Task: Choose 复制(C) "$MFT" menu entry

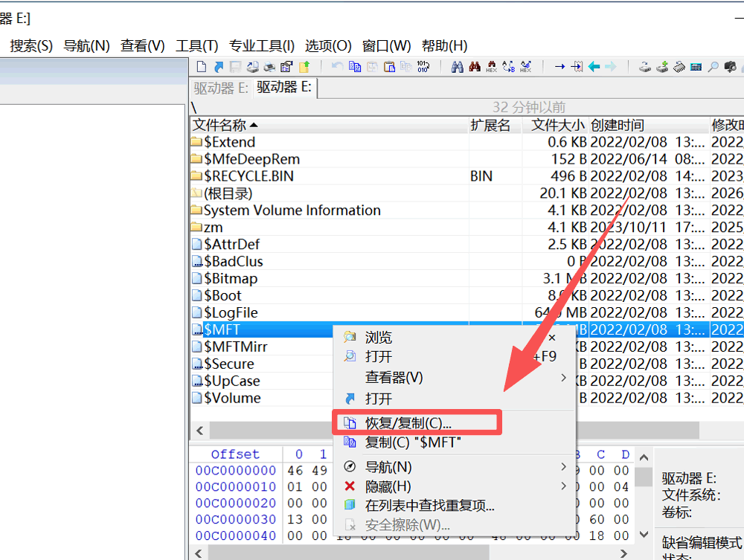Action: coord(414,442)
